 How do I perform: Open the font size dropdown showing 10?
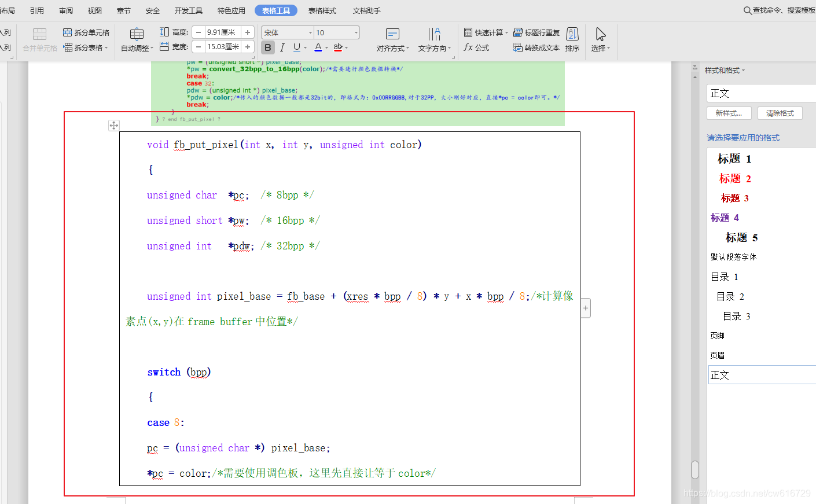point(356,32)
